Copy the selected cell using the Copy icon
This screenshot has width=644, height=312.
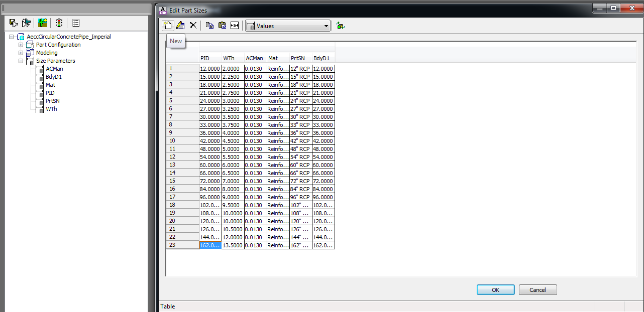tap(209, 25)
